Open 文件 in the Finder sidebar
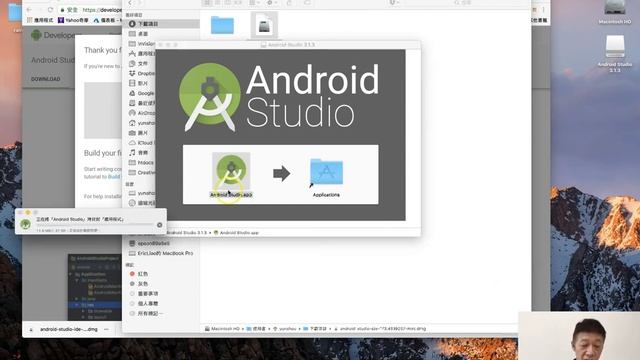Screen dimensions: 640x360 (x=138, y=64)
